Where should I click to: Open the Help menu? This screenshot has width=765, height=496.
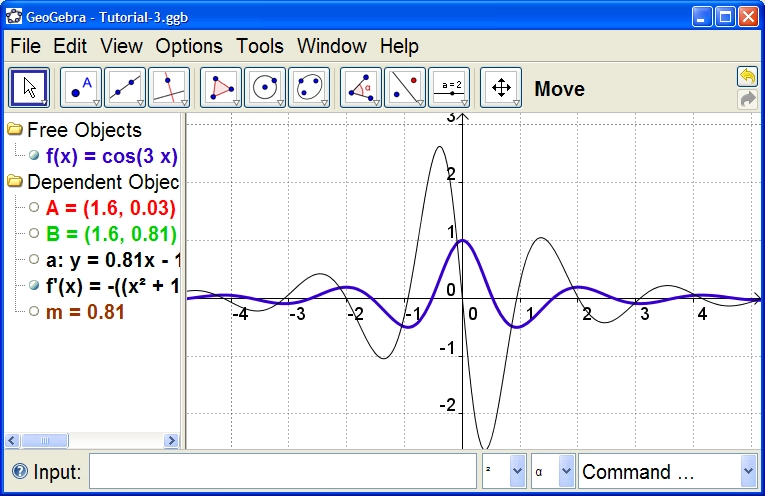(399, 46)
